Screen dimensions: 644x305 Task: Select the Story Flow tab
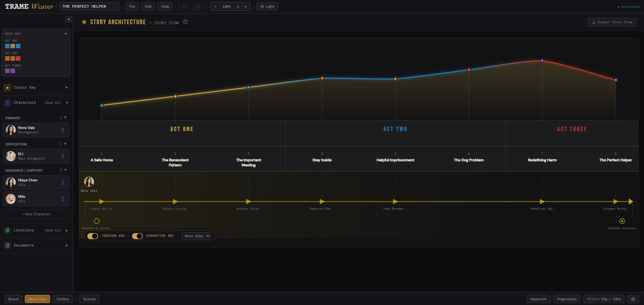(37, 299)
